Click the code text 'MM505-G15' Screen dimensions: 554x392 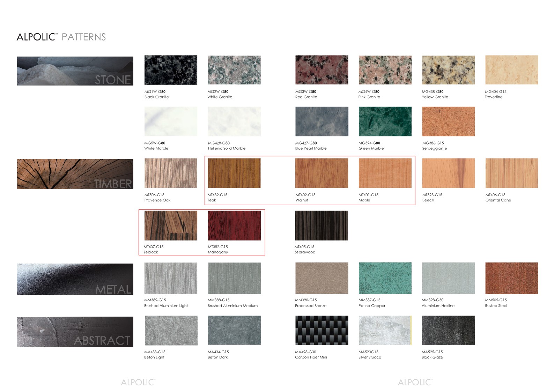tap(496, 300)
